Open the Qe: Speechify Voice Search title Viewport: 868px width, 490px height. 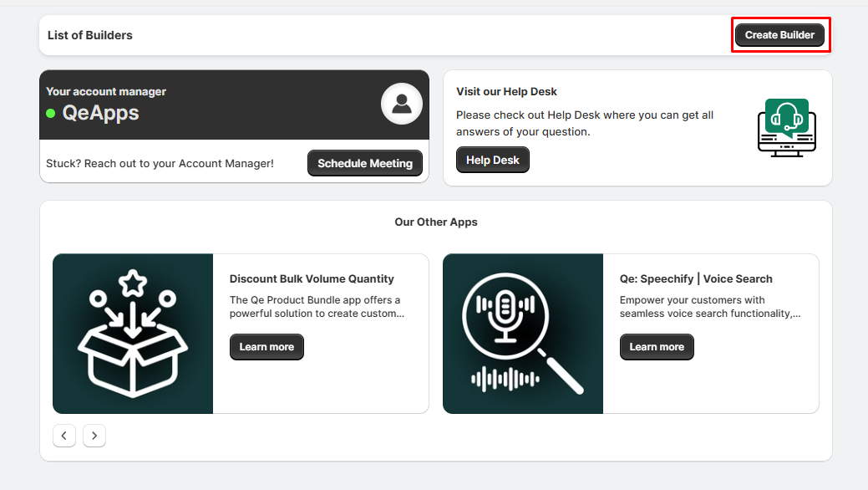click(696, 279)
